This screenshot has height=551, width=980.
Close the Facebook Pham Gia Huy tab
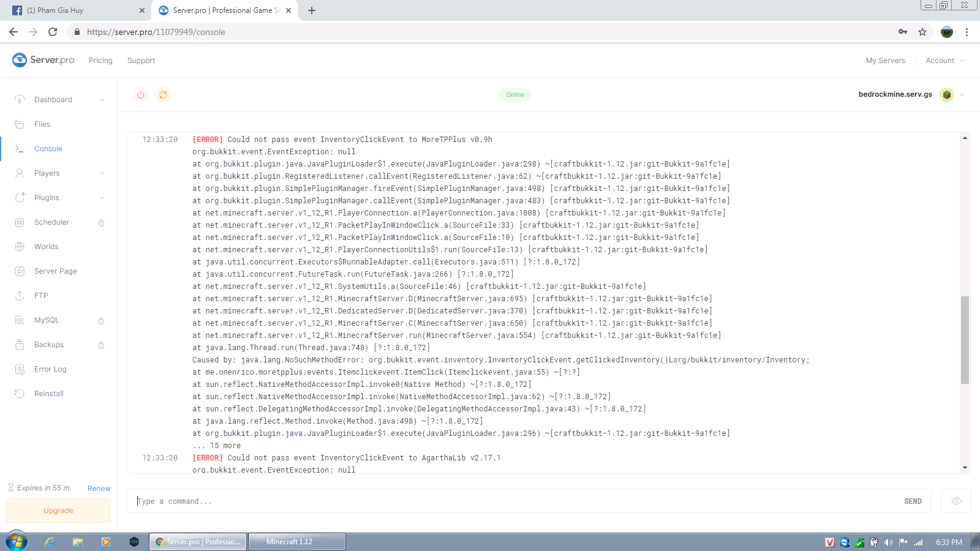point(142,10)
